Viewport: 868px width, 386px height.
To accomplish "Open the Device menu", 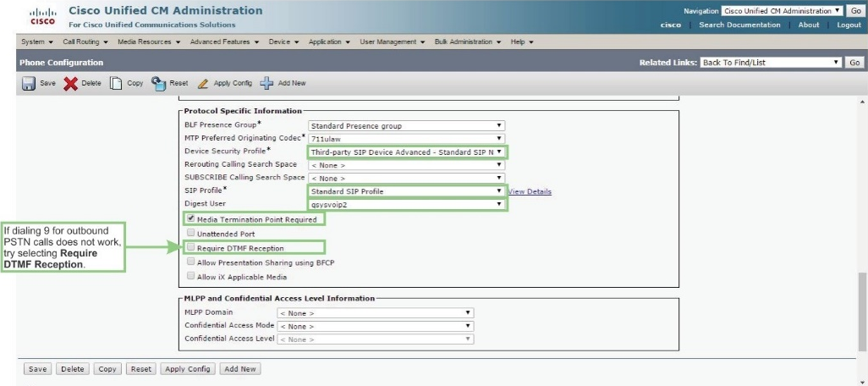I will [283, 41].
